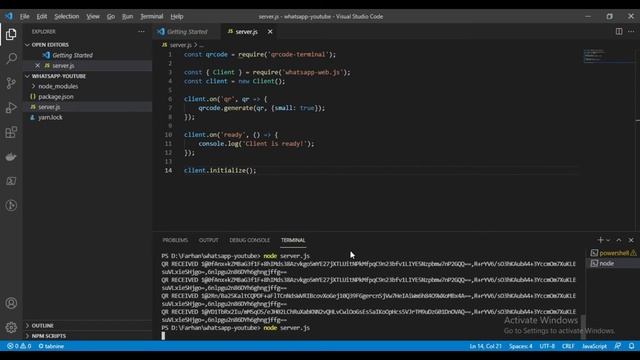Viewport: 640px width, 360px height.
Task: Open package.json in the explorer
Action: tap(56, 97)
